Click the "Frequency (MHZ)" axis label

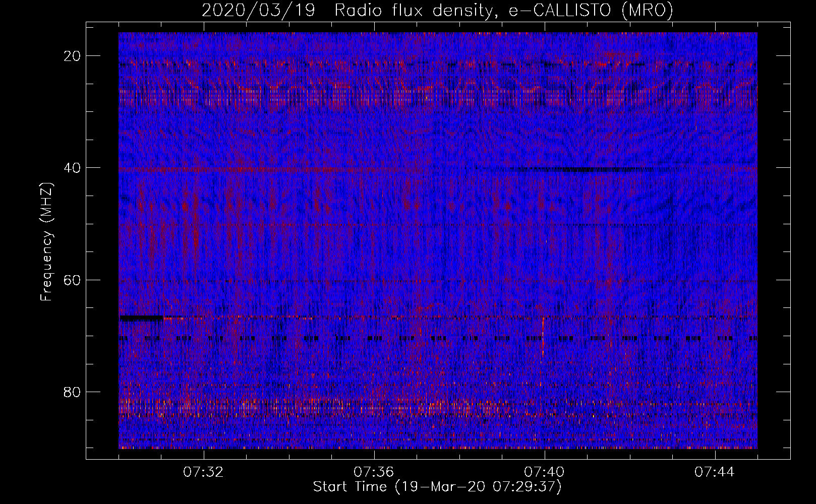(46, 242)
